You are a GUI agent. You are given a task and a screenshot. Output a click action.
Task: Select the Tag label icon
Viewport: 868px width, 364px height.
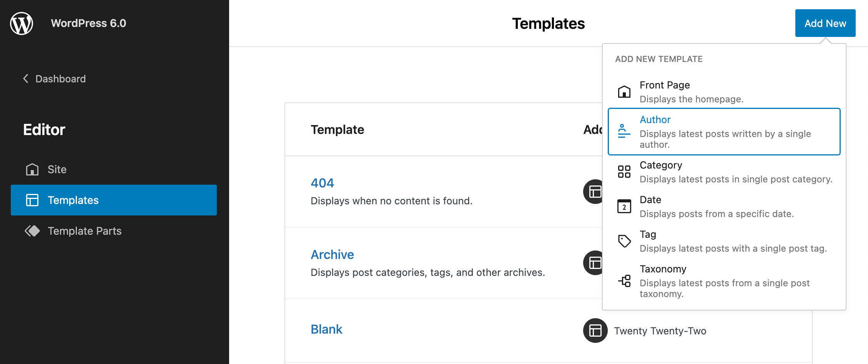coord(624,241)
